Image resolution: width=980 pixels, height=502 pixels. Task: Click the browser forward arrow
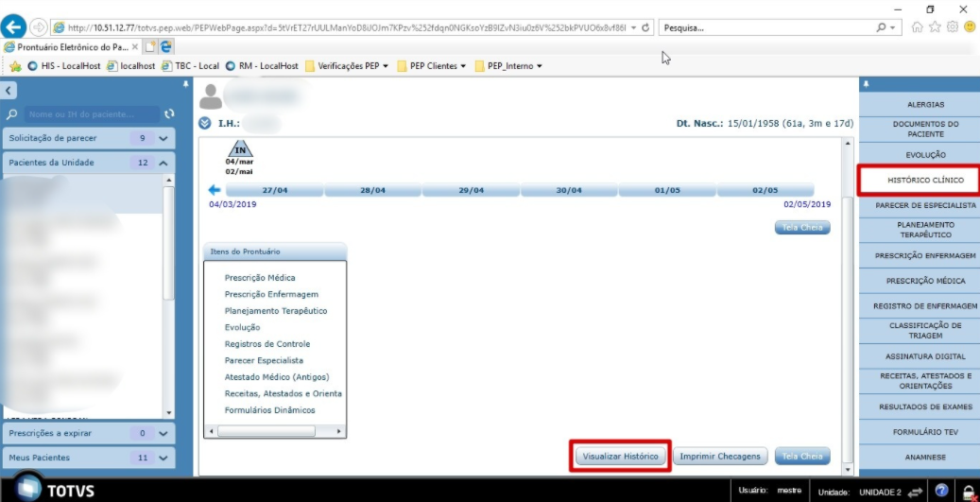point(38,27)
